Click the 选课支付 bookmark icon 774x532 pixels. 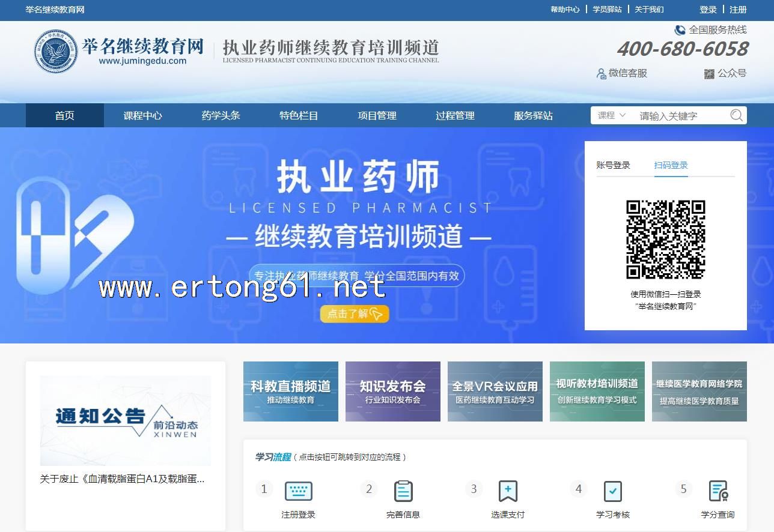point(508,491)
